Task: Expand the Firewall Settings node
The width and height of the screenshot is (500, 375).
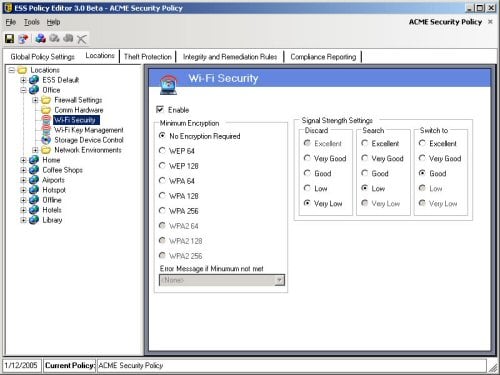Action: tap(35, 100)
